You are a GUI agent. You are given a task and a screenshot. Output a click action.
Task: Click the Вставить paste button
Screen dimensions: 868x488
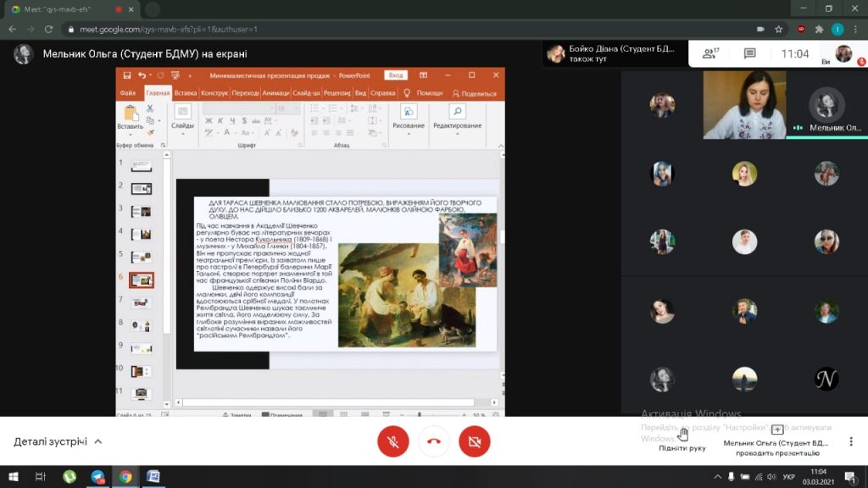(x=131, y=120)
